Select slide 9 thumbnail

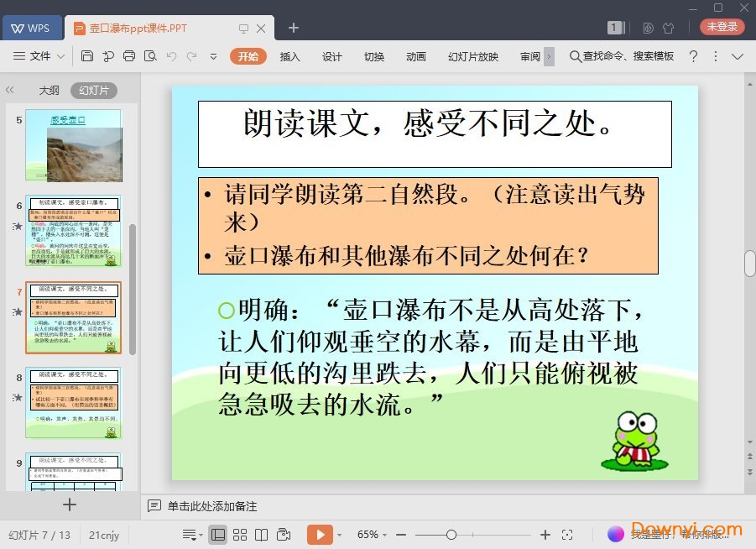point(73,472)
